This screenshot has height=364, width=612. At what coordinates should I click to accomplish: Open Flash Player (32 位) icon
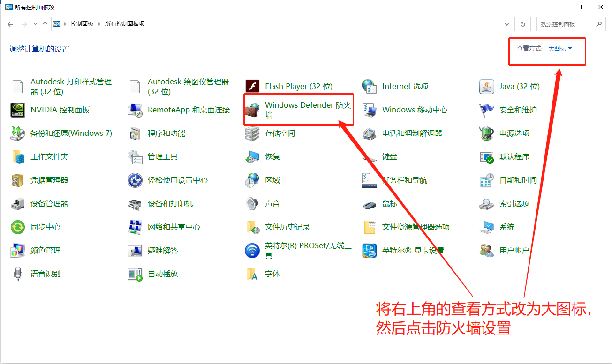[x=252, y=87]
